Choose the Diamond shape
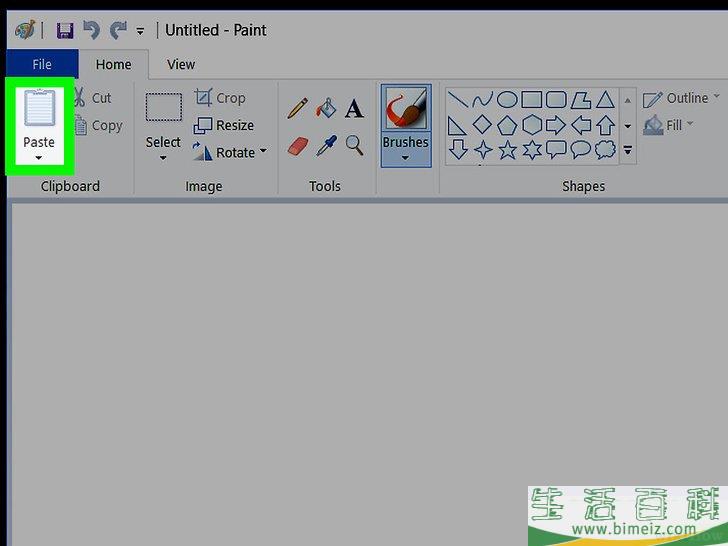This screenshot has width=728, height=546. click(482, 125)
